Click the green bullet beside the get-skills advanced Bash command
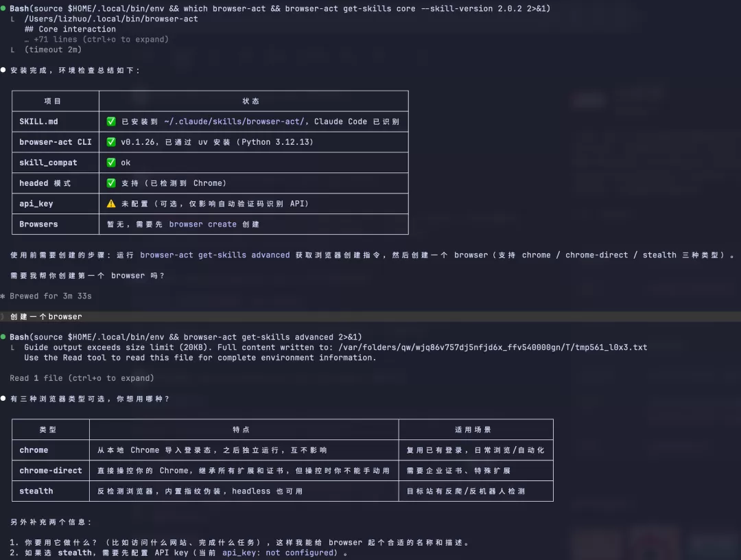Image resolution: width=741 pixels, height=560 pixels. pos(3,337)
